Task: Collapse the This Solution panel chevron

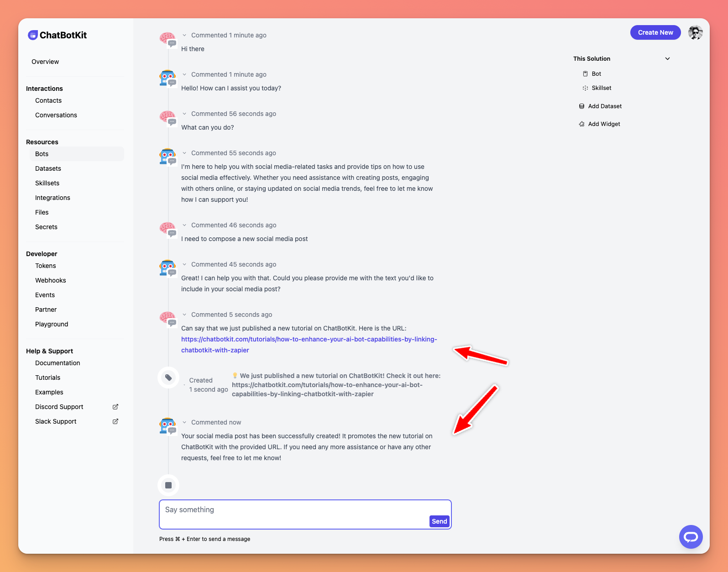Action: [667, 59]
